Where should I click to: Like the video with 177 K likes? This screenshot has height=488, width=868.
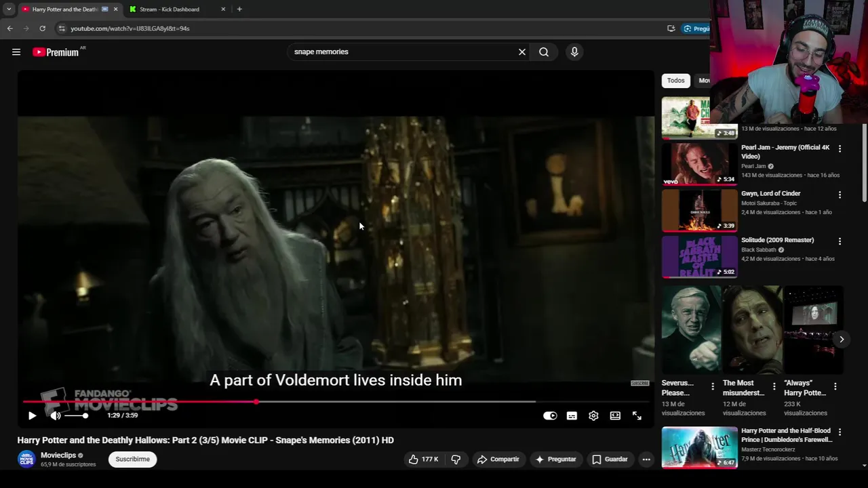pos(423,460)
